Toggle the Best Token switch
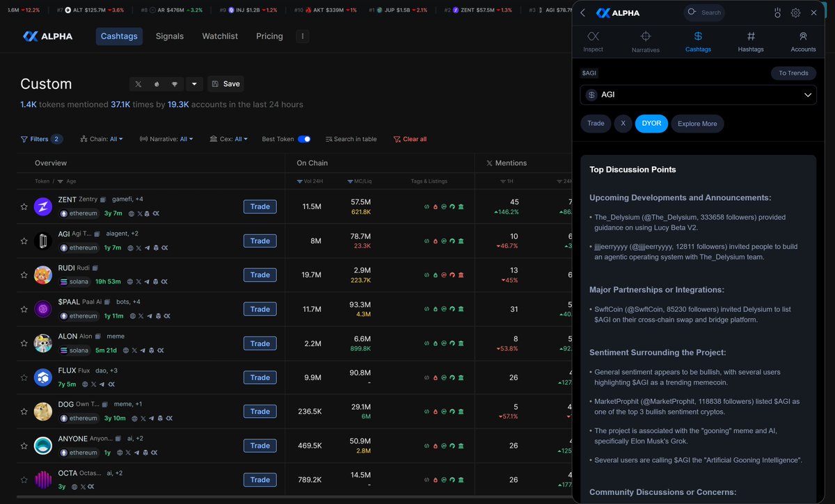 click(x=304, y=139)
